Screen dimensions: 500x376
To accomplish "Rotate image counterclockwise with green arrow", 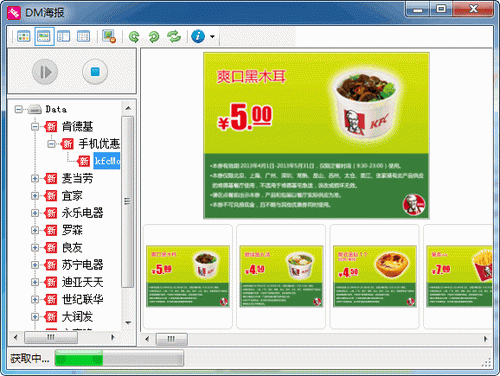I will (x=134, y=36).
